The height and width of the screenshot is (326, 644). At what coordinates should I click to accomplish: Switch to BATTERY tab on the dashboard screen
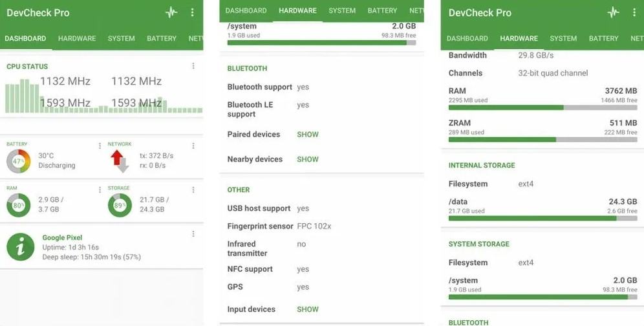pos(162,38)
